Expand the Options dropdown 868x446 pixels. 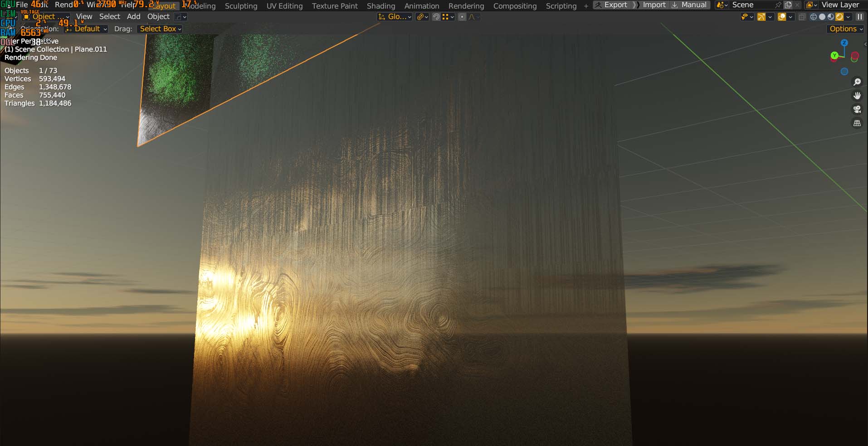coord(845,29)
